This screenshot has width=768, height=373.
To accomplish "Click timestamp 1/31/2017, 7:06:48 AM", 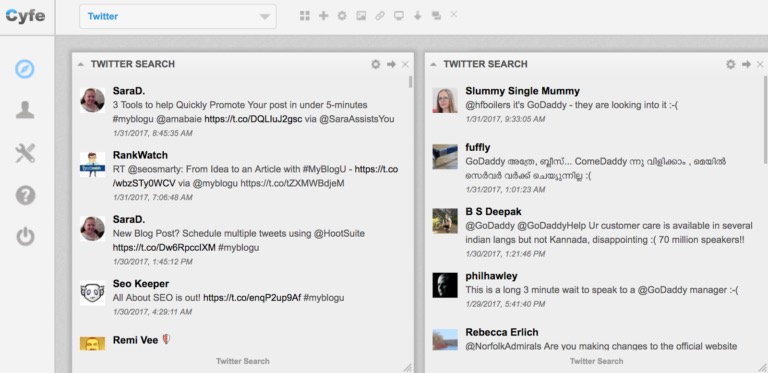I will [152, 197].
